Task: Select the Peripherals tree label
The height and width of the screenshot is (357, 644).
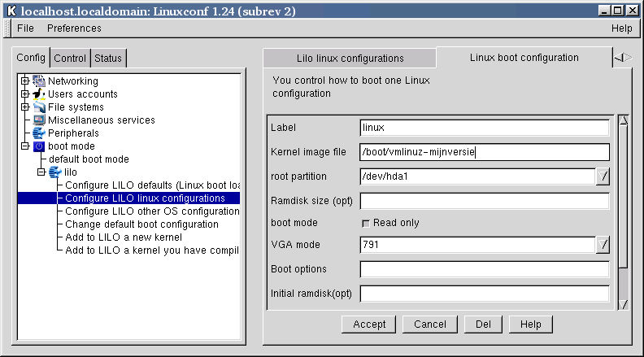Action: coord(73,133)
